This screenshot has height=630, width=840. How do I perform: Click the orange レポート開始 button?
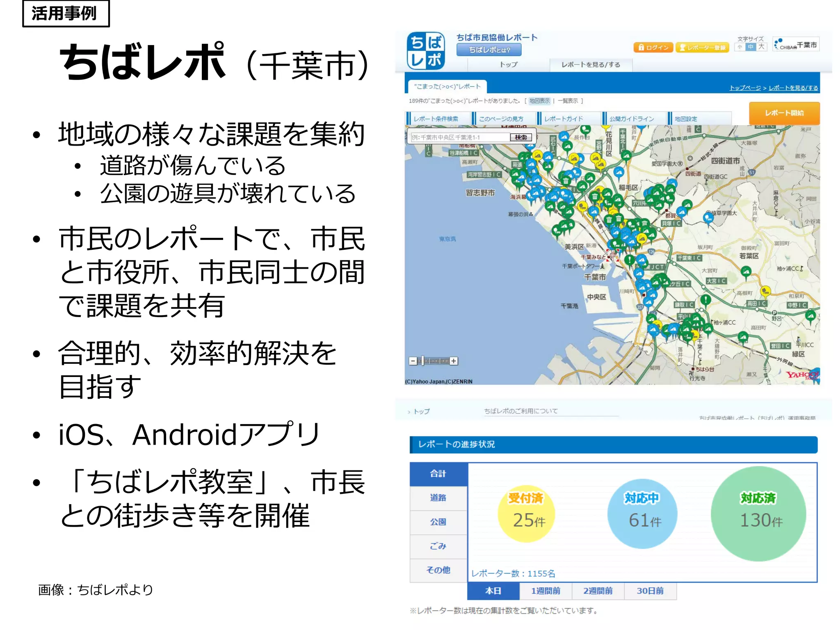[784, 113]
